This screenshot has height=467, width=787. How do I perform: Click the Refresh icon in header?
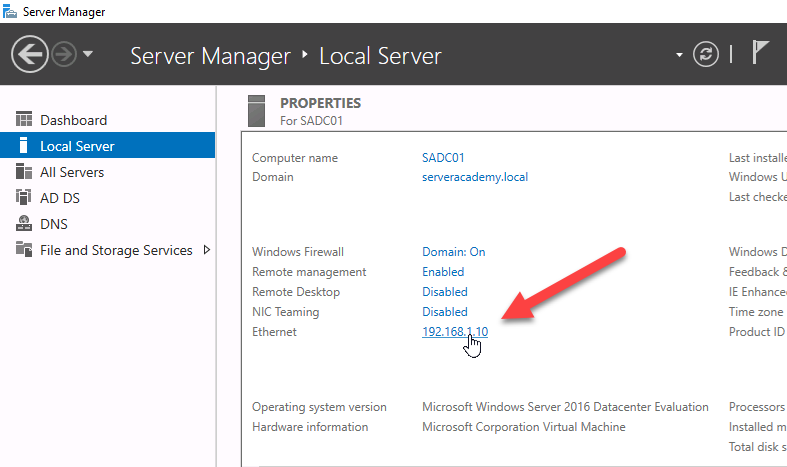pos(706,54)
